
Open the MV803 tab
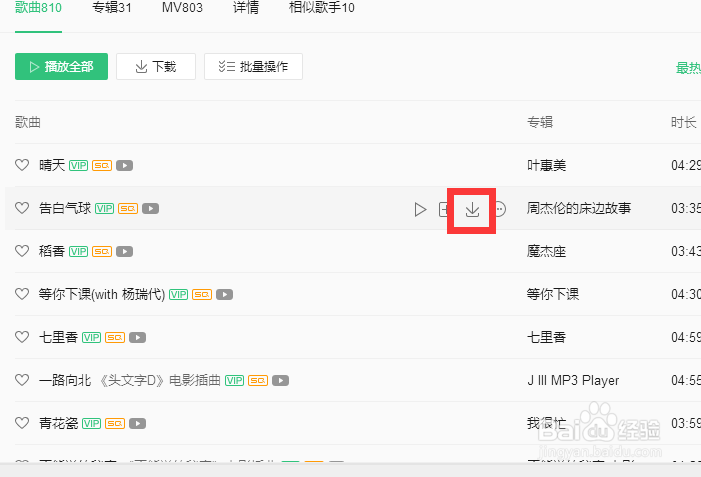coord(182,8)
